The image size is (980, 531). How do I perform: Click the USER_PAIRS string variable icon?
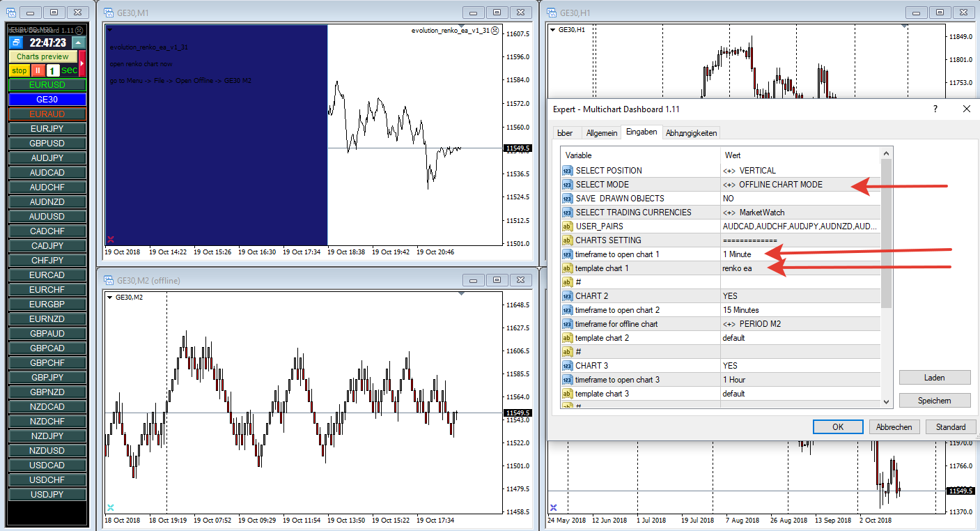567,226
